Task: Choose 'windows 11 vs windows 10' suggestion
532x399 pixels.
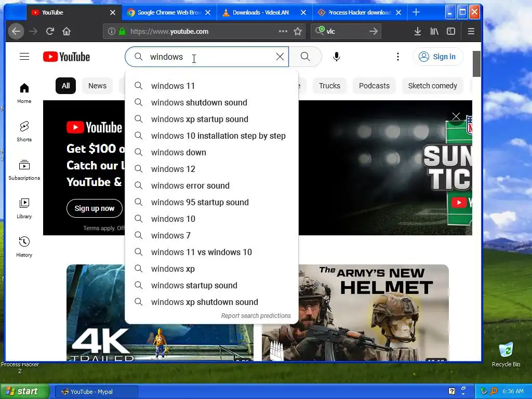Action: tap(212, 252)
